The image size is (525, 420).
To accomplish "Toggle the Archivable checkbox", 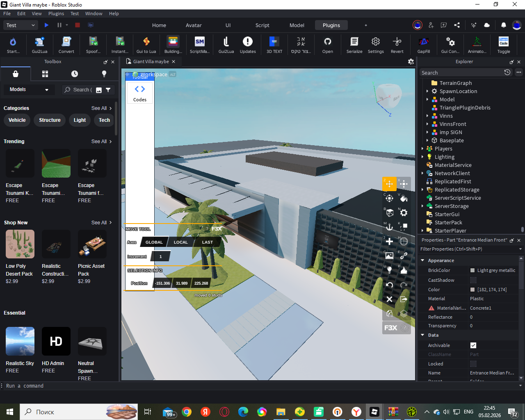I will click(473, 345).
